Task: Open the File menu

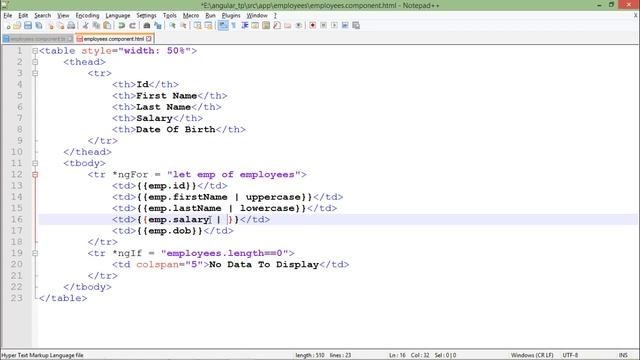Action: [x=8, y=16]
